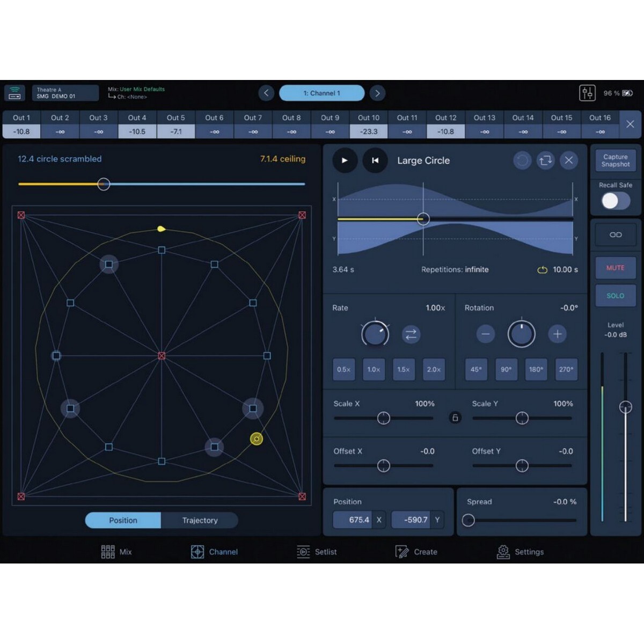Viewport: 644px width, 644px height.
Task: Click the rotation plus button
Action: 557,334
